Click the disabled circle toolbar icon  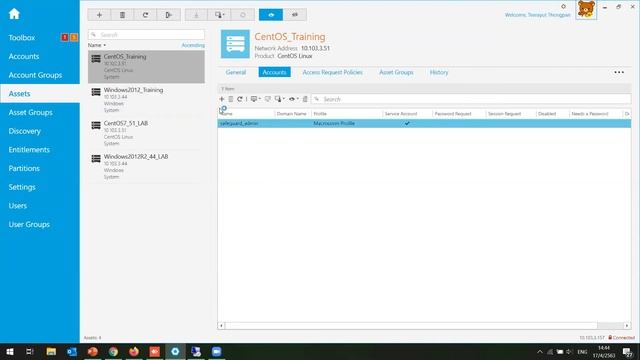tap(243, 15)
